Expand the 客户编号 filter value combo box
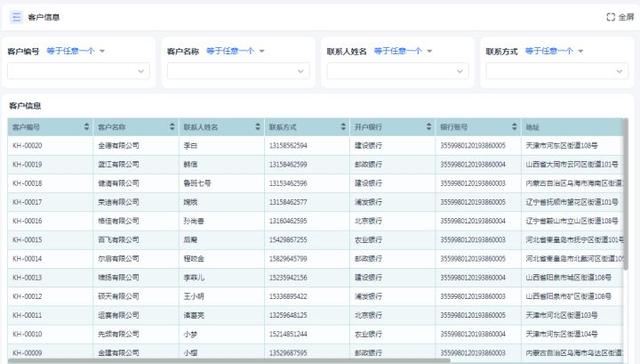This screenshot has width=640, height=364. pos(78,71)
